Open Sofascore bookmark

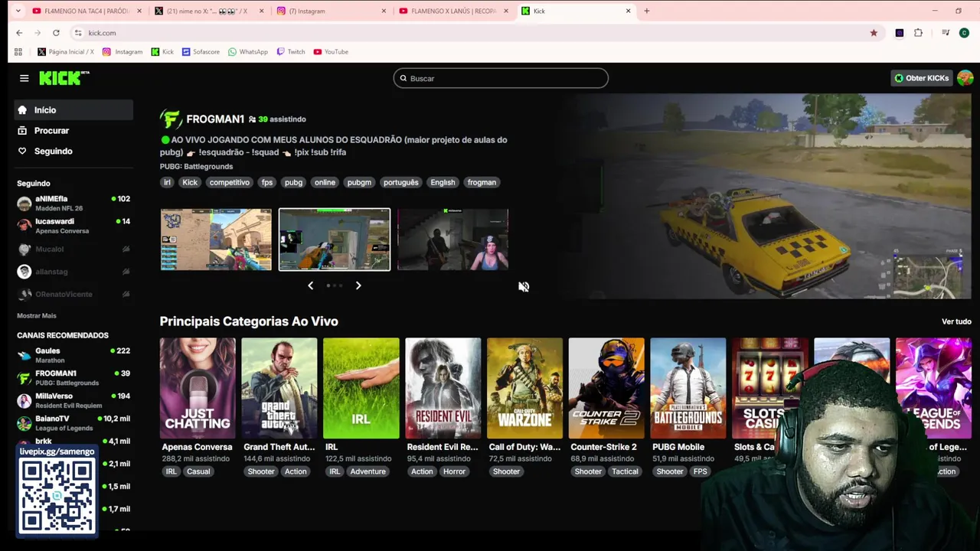(x=201, y=52)
